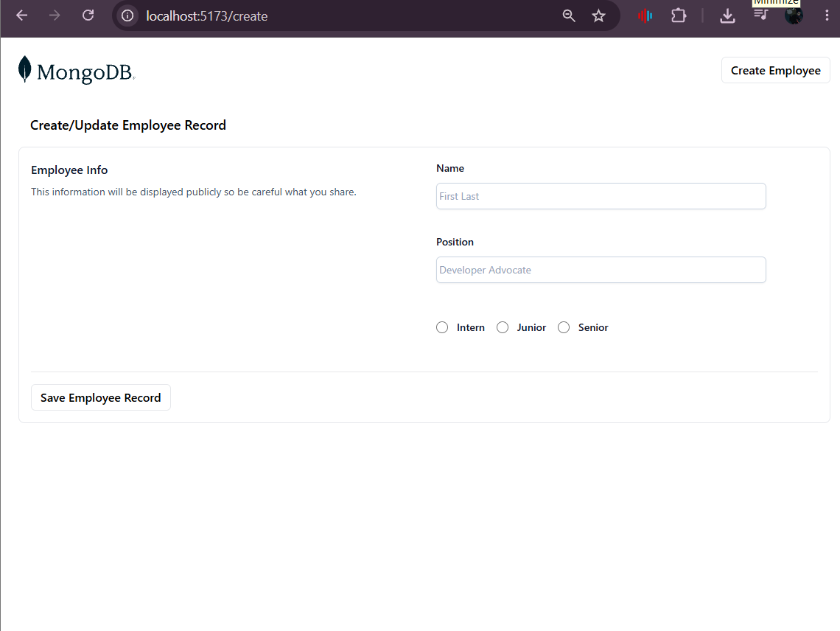The height and width of the screenshot is (631, 840).
Task: Focus the Position input field
Action: click(601, 270)
